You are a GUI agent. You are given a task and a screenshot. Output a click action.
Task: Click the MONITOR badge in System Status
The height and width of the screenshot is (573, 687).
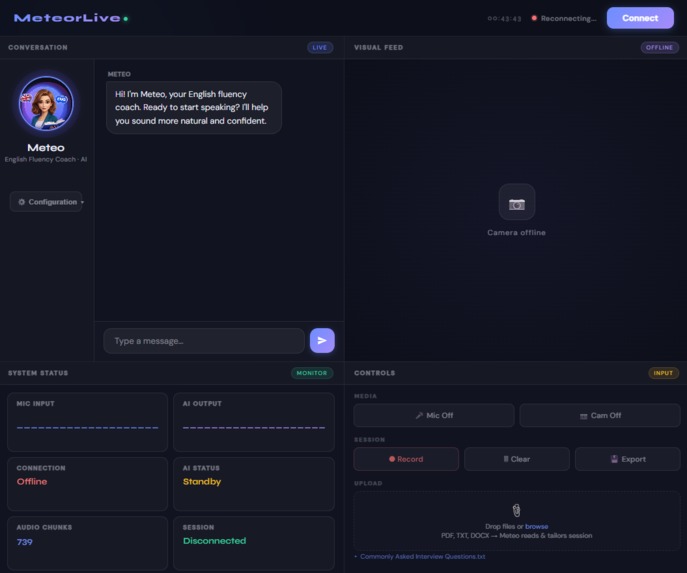pyautogui.click(x=312, y=373)
